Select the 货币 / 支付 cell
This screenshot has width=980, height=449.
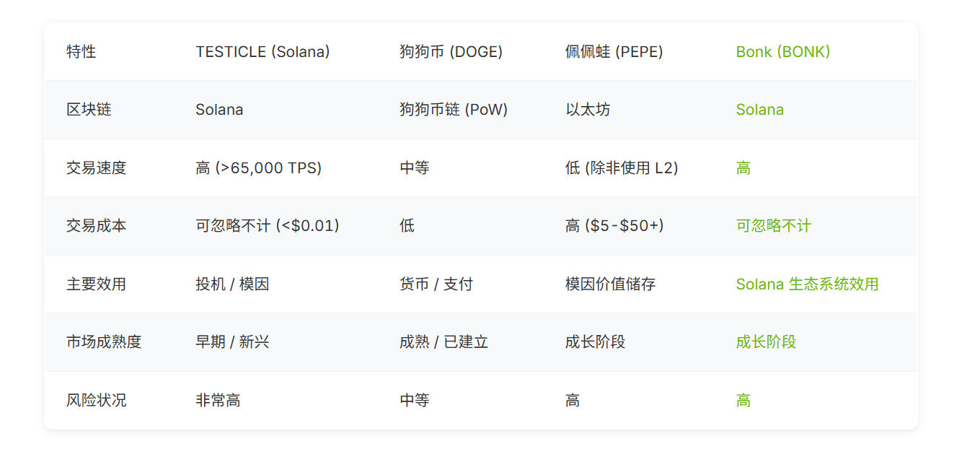coord(436,284)
